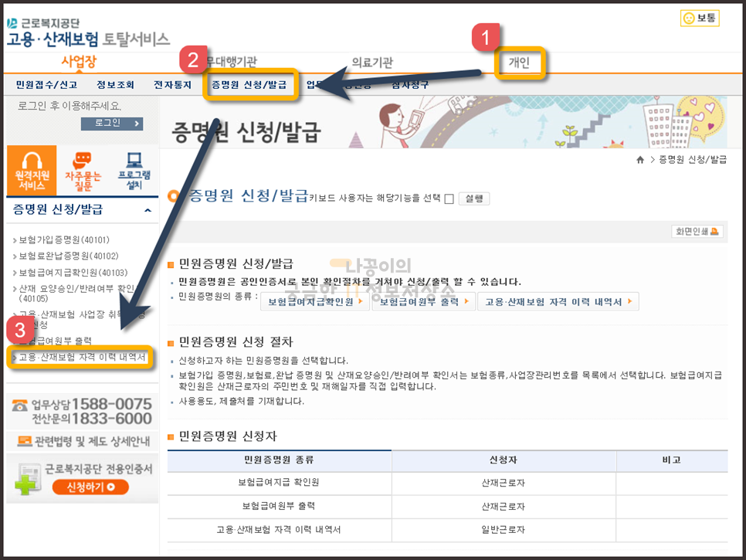Click 증명원 신청/발급 breadcrumb text
This screenshot has width=746, height=560.
[x=692, y=160]
